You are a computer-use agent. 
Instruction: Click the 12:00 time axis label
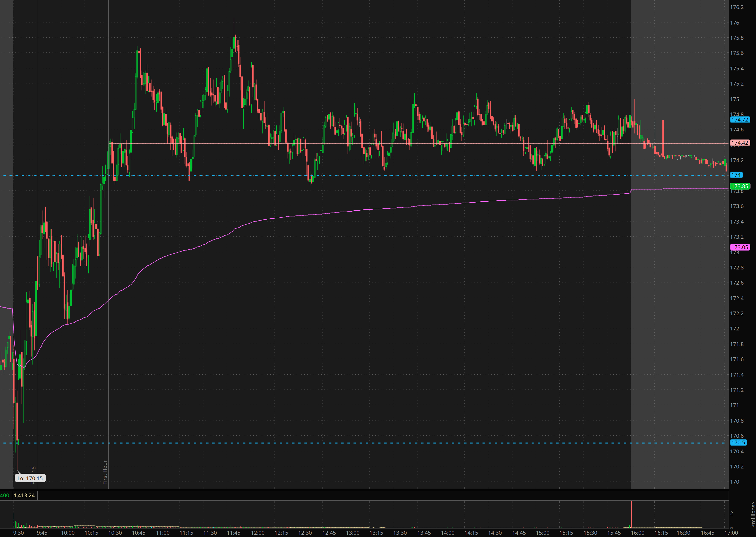258,533
